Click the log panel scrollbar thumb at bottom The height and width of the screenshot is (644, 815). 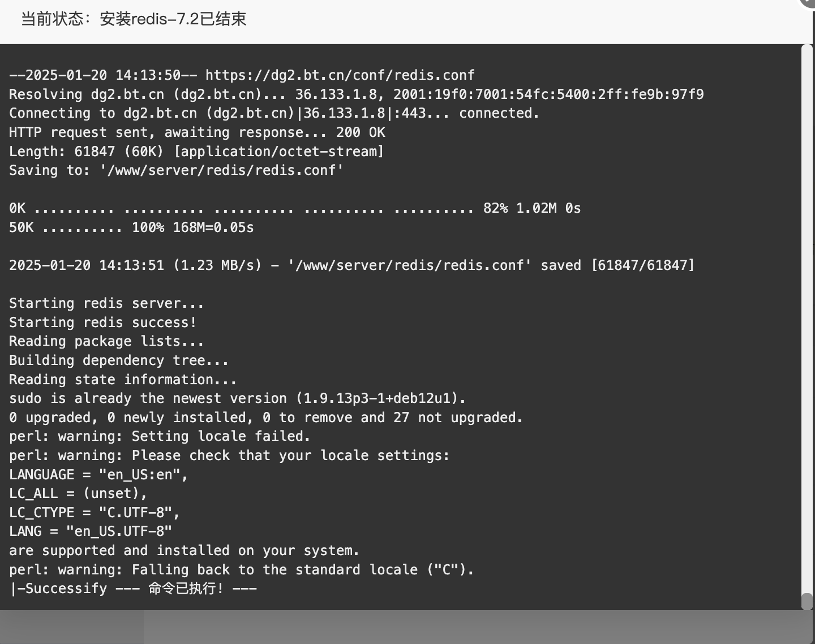pyautogui.click(x=807, y=601)
